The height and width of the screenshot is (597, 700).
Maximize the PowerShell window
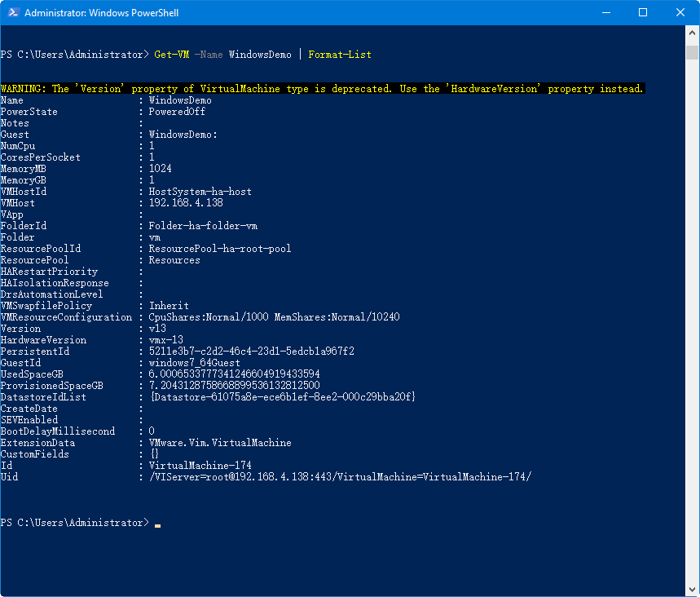(x=642, y=13)
